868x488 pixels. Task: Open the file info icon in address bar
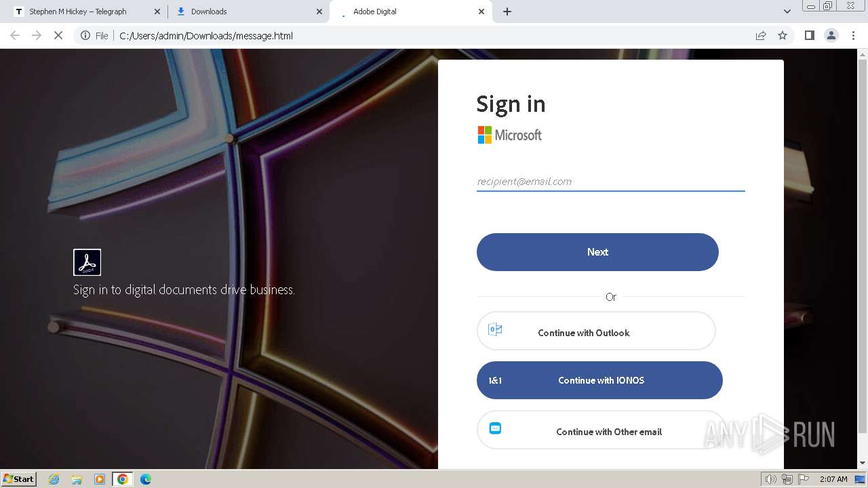85,35
